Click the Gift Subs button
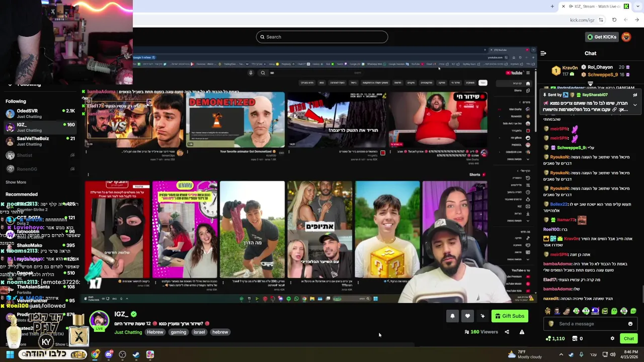644x362 pixels. pos(510,316)
